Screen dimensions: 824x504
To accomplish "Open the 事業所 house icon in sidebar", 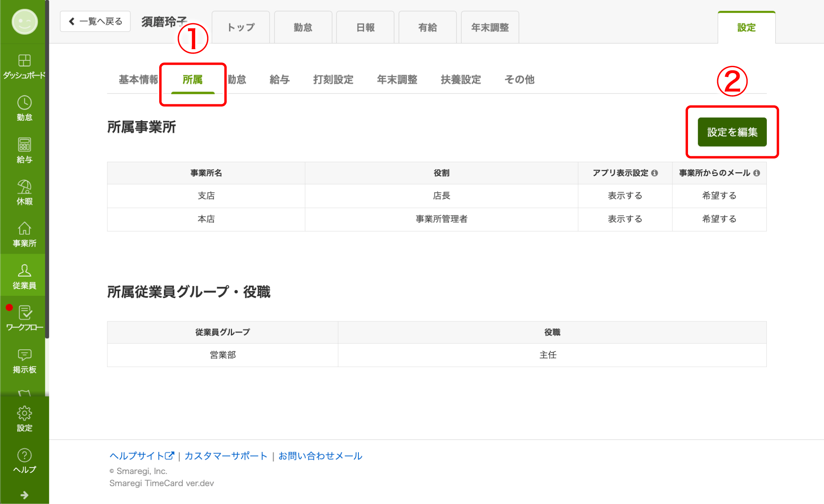I will coord(24,234).
